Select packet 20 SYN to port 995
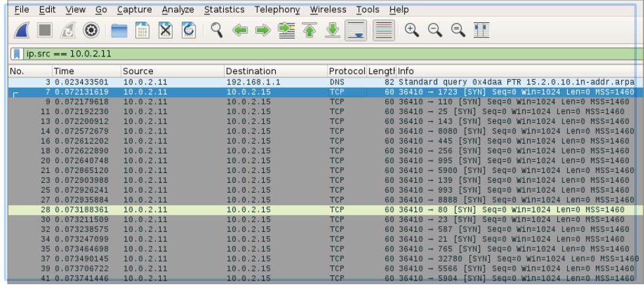This screenshot has height=291, width=644. click(x=326, y=161)
